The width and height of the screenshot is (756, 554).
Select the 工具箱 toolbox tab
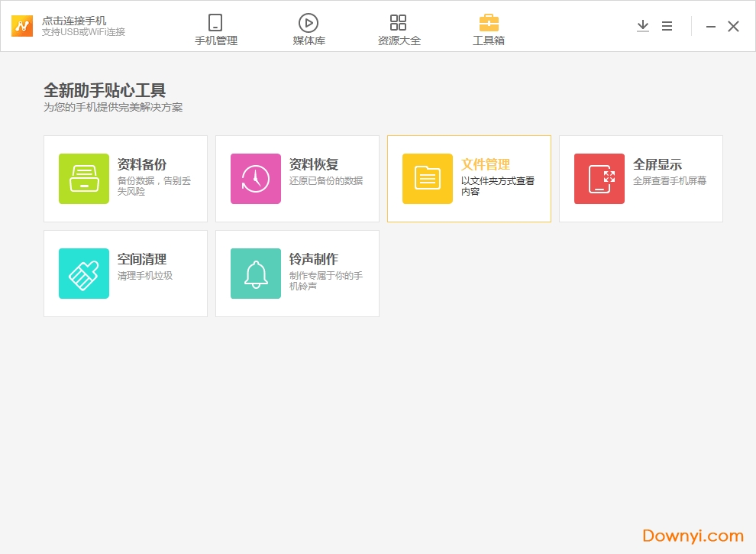coord(489,30)
